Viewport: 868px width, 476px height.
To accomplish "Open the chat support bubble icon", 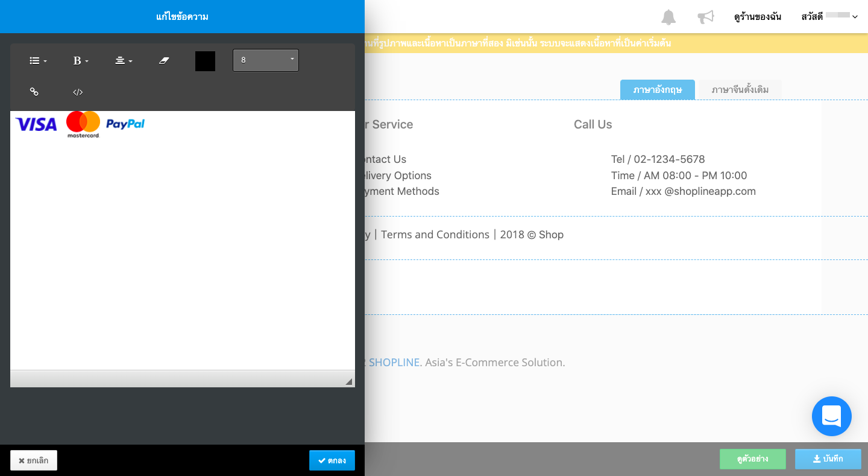I will pyautogui.click(x=832, y=416).
